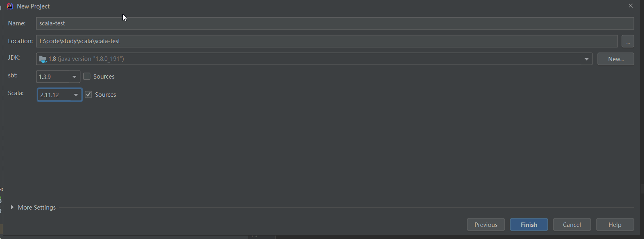Image resolution: width=644 pixels, height=239 pixels.
Task: Click the New Project title text
Action: [33, 6]
